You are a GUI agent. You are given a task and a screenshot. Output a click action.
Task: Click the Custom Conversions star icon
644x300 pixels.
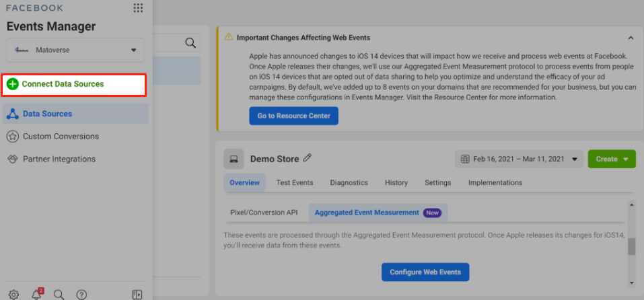click(x=13, y=137)
